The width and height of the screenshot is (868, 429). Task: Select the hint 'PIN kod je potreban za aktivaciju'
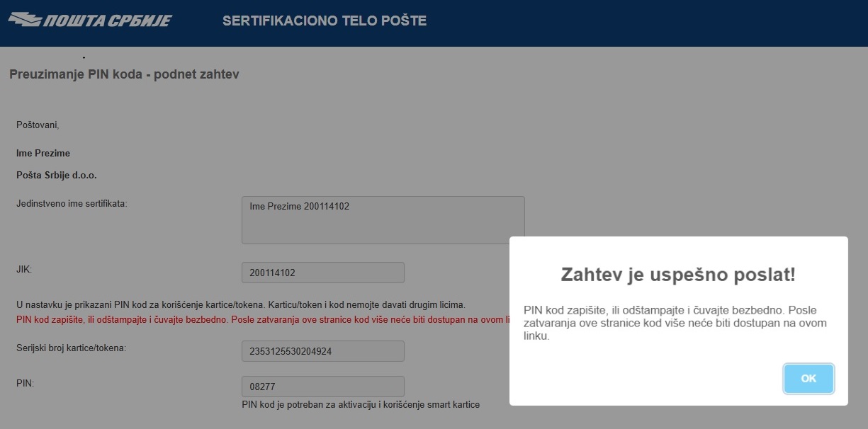(x=361, y=405)
